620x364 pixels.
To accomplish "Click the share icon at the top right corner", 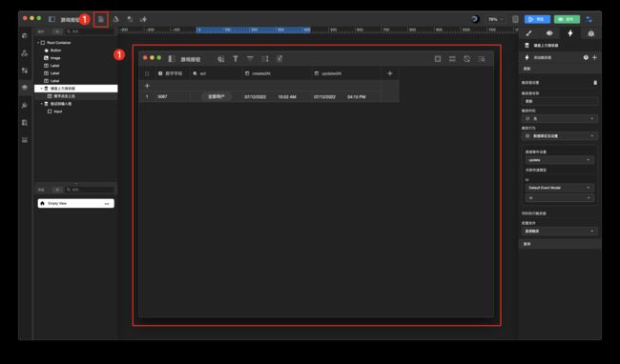I will (589, 19).
